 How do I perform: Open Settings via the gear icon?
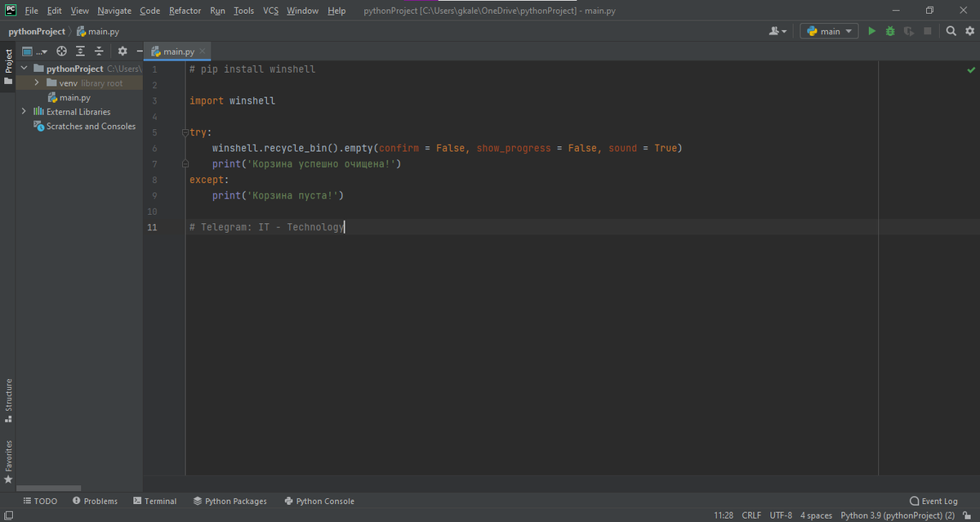[969, 30]
